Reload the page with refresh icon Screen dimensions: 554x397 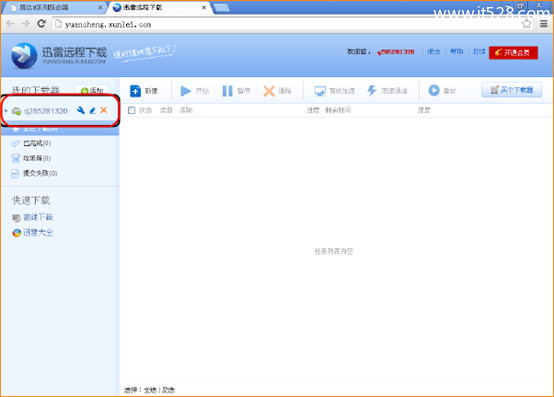coord(41,24)
